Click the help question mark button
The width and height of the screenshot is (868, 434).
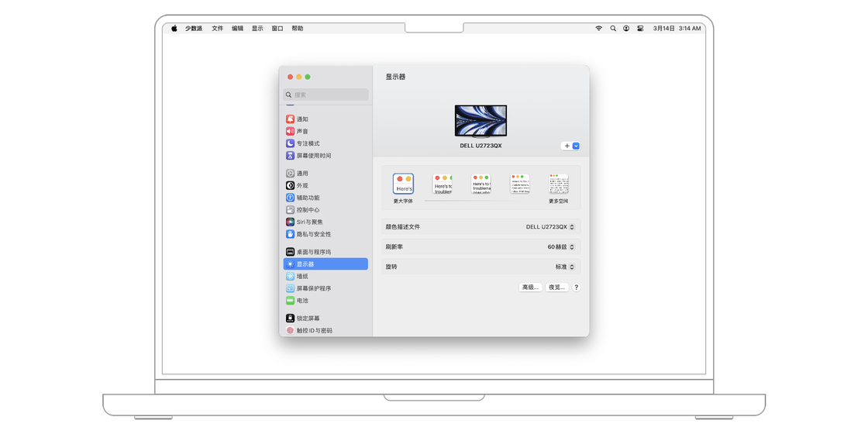577,288
